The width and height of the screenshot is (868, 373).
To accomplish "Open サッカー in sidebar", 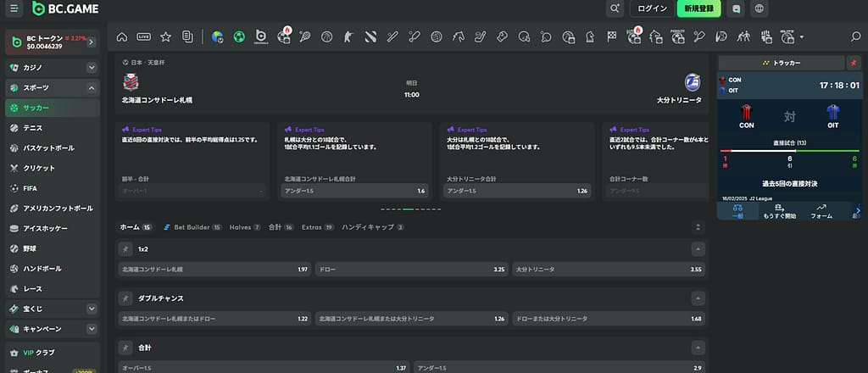I will [52, 108].
